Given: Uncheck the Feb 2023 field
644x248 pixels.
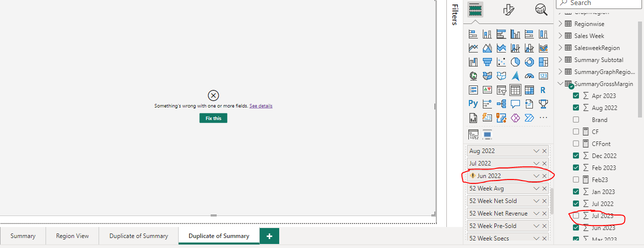Looking at the screenshot, I should (576, 167).
